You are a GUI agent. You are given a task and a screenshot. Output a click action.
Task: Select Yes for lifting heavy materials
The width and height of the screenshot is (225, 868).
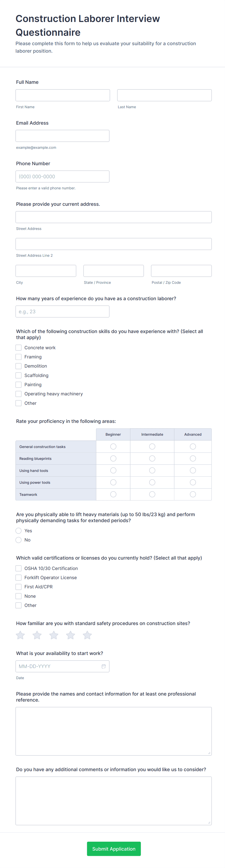[x=19, y=531]
